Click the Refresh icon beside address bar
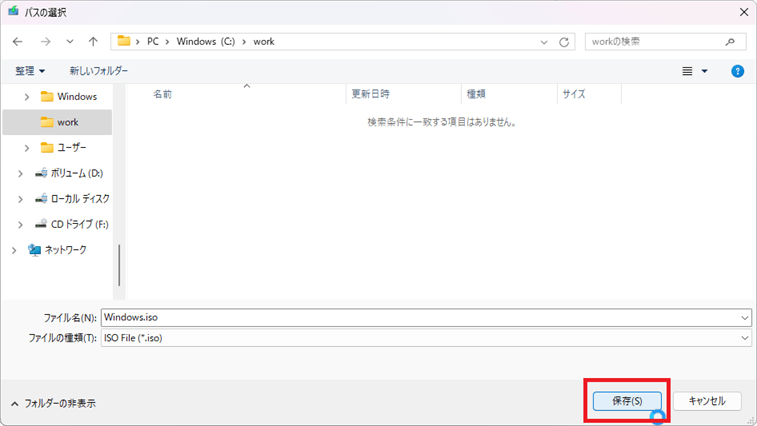This screenshot has width=757, height=426. 565,42
